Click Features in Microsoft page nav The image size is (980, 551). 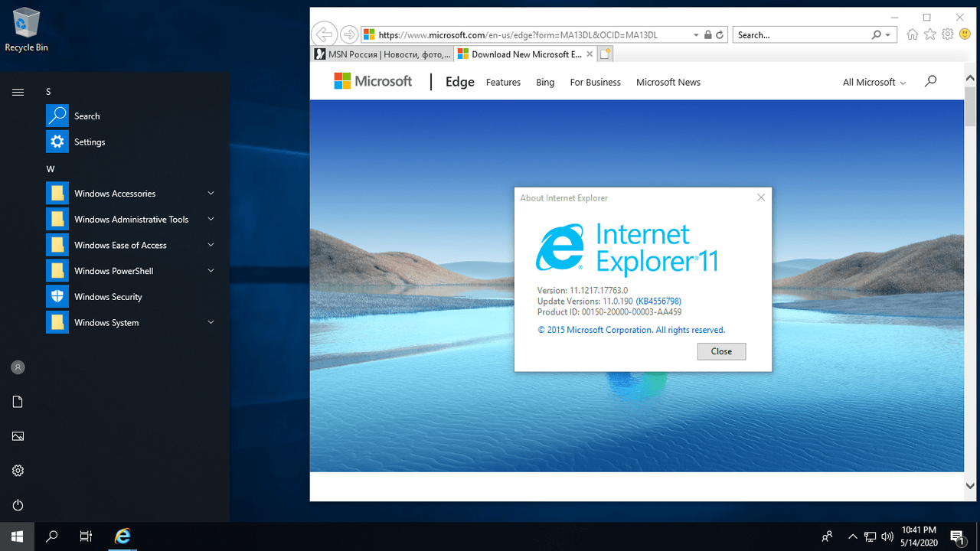[x=503, y=83]
